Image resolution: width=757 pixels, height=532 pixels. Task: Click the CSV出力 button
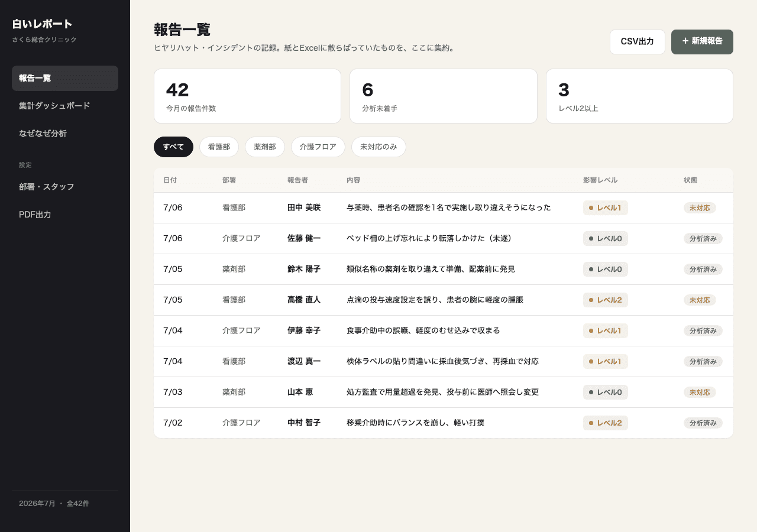coord(638,42)
